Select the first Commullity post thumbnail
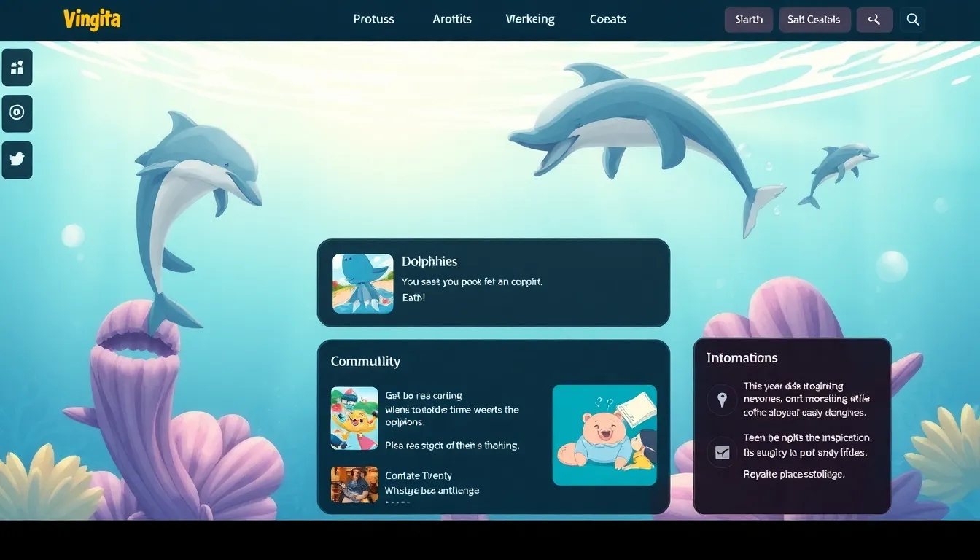 pyautogui.click(x=354, y=419)
